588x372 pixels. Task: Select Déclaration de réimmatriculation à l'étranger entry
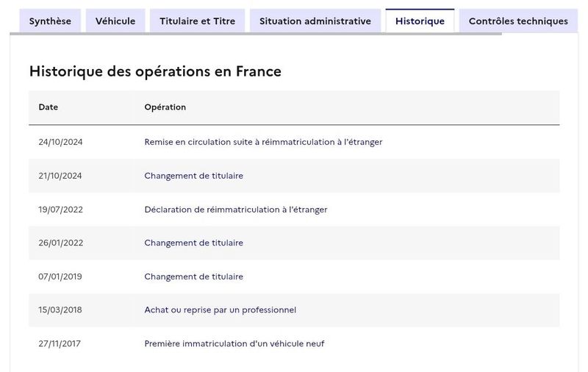point(236,210)
